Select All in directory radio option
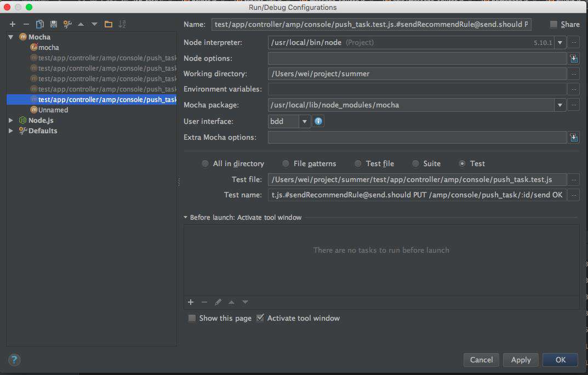This screenshot has width=588, height=375. click(205, 163)
